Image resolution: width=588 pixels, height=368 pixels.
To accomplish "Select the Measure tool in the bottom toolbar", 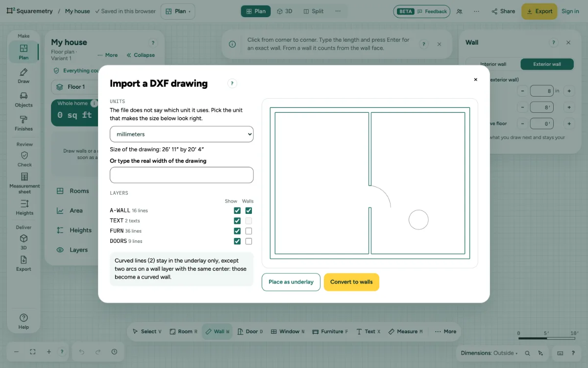I will tap(405, 332).
